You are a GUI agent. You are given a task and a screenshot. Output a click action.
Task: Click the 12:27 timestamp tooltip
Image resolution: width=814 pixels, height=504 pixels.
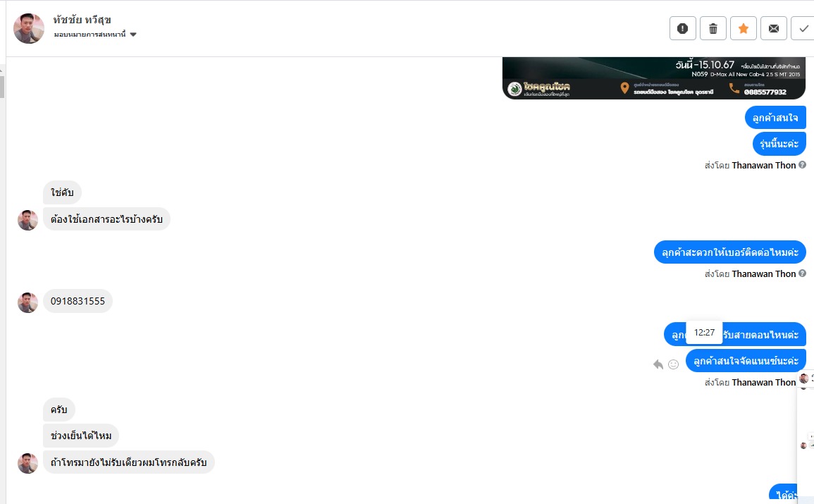[704, 333]
